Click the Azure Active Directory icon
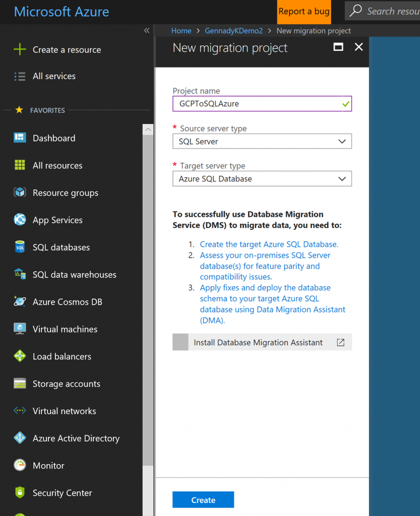This screenshot has height=516, width=420. coord(20,437)
